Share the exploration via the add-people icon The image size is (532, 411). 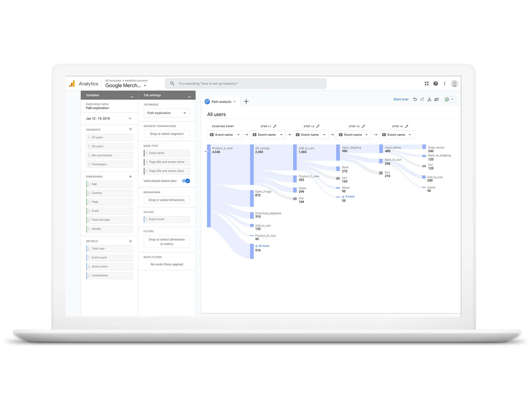tap(437, 99)
